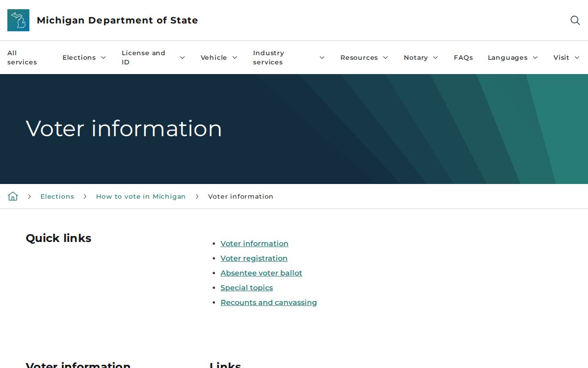Go to the Voter registration quick link
The width and height of the screenshot is (588, 368).
pos(254,258)
